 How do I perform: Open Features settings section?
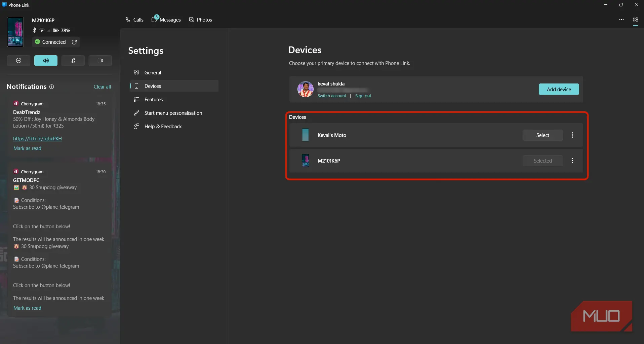[x=174, y=100]
